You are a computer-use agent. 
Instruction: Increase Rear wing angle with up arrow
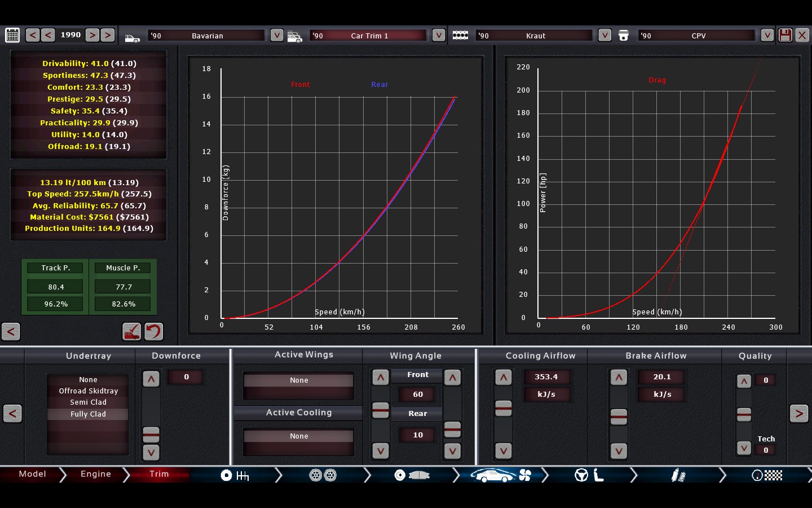[x=452, y=378]
